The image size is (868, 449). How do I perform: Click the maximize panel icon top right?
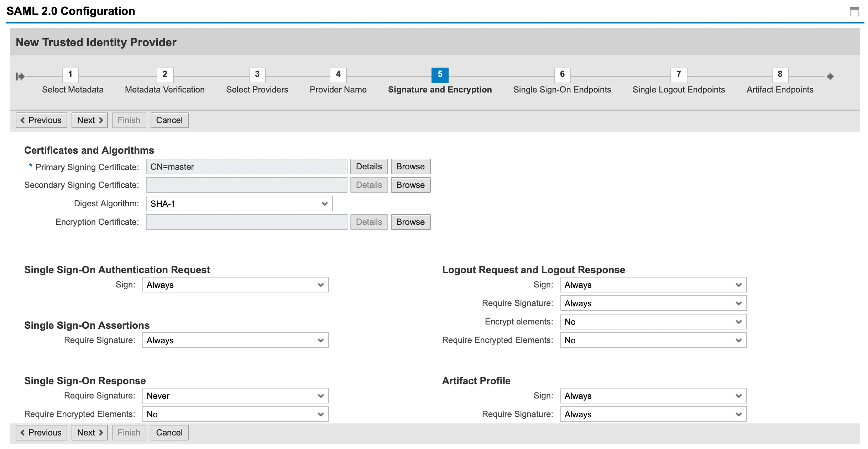pyautogui.click(x=854, y=12)
